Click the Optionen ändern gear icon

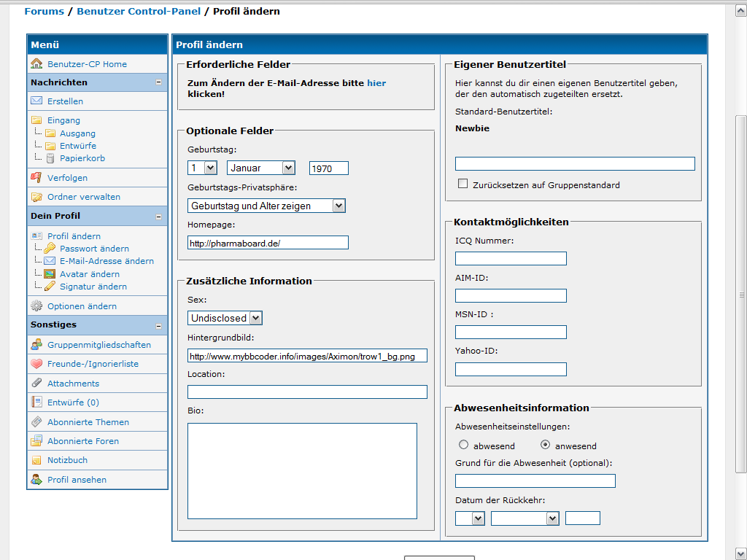36,306
